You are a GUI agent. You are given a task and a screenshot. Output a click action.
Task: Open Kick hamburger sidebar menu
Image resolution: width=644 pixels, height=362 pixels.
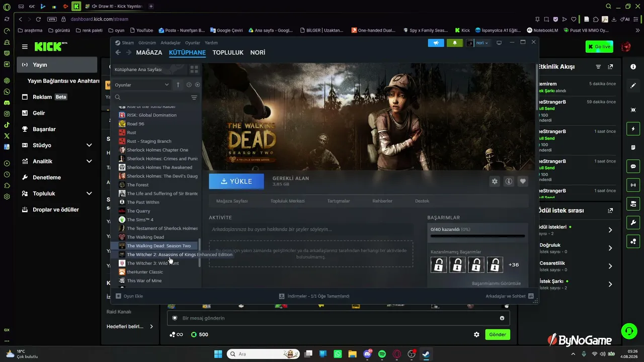(25, 47)
